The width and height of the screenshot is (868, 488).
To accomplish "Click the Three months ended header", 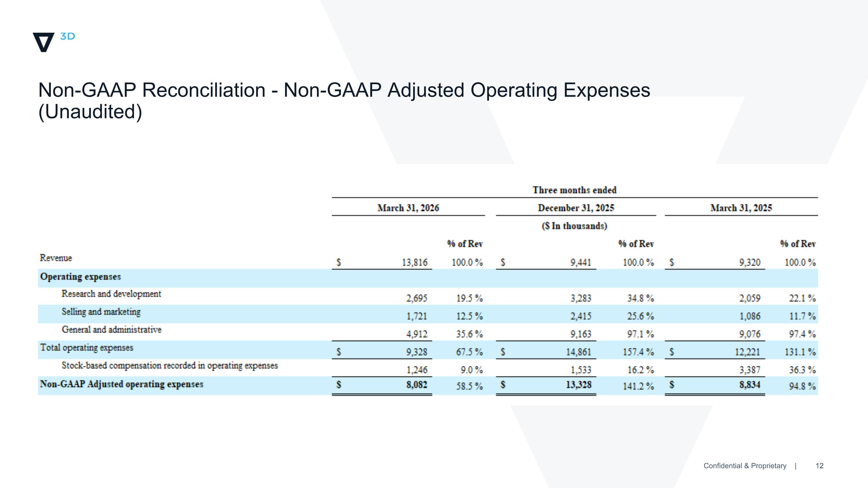I will coord(575,190).
